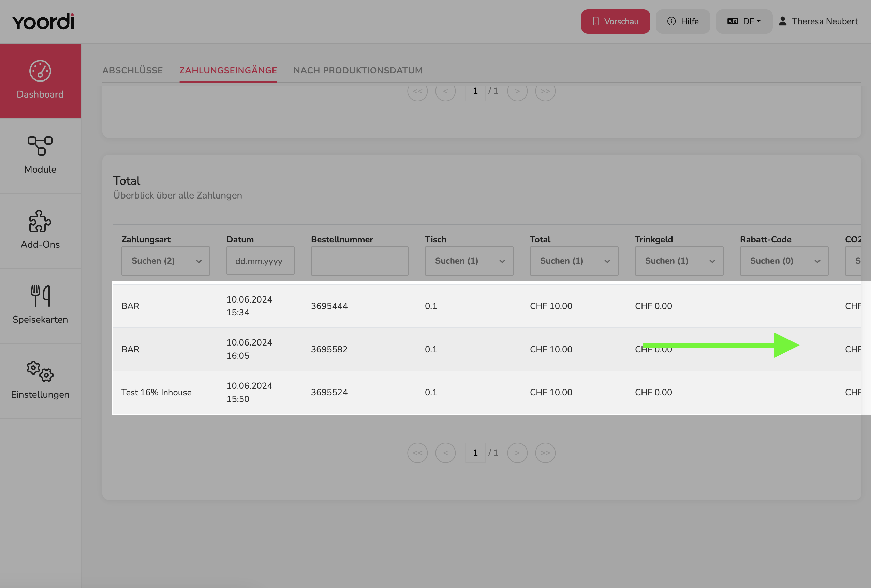Click the Theresa Neubert user icon
This screenshot has height=588, width=871.
click(783, 21)
